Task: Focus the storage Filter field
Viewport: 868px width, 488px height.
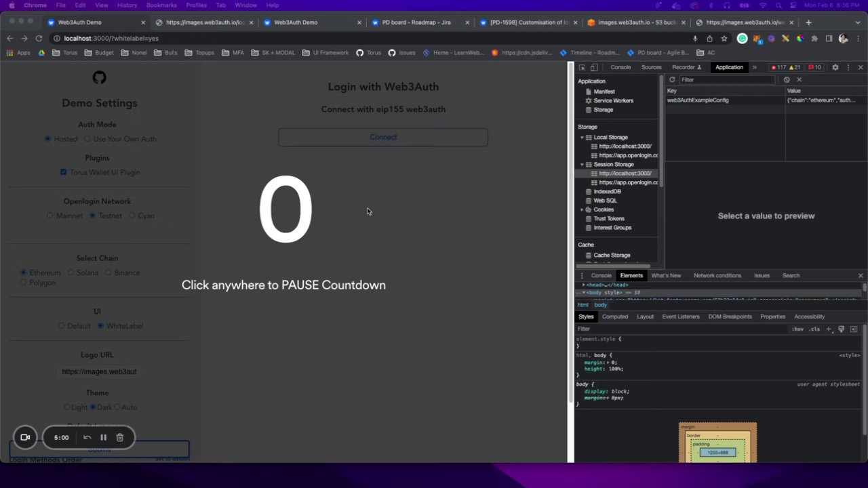Action: coord(727,80)
